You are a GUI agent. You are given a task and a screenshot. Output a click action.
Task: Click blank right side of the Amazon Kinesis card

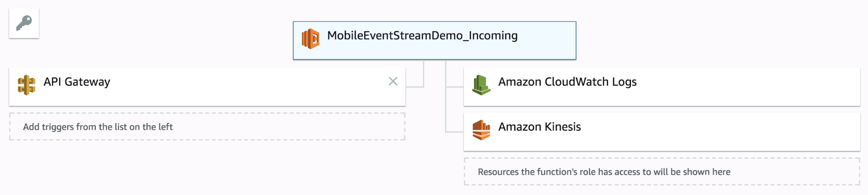(x=760, y=132)
